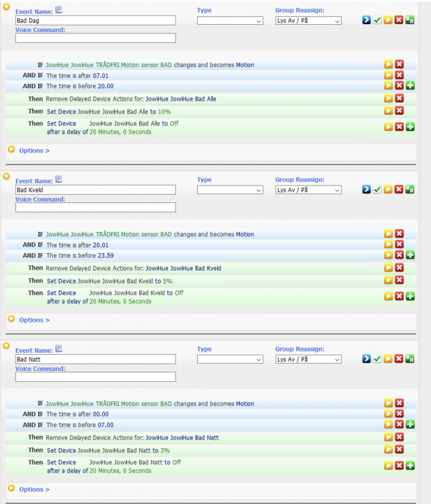Toggle the green checkmark on Bad Kveld event
This screenshot has width=431, height=504.
377,190
